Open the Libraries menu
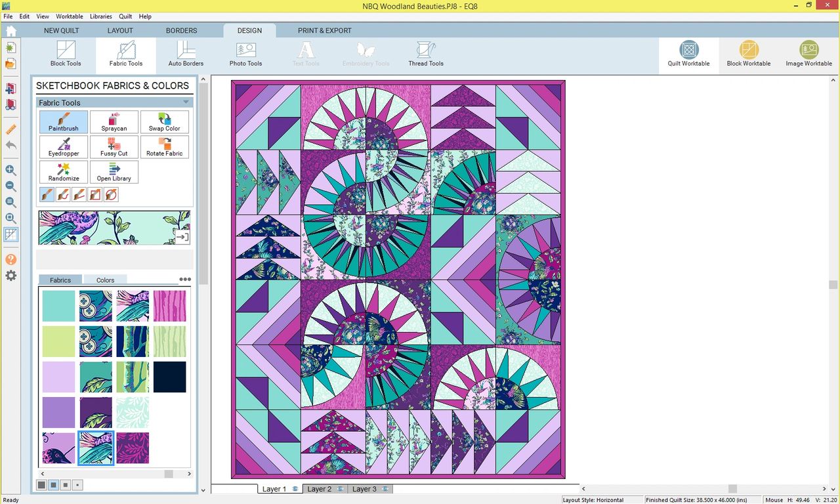 [101, 16]
